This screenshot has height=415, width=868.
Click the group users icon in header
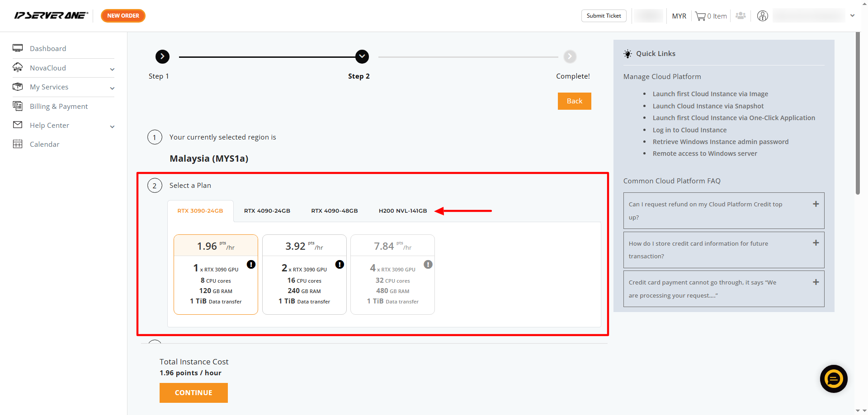point(741,16)
